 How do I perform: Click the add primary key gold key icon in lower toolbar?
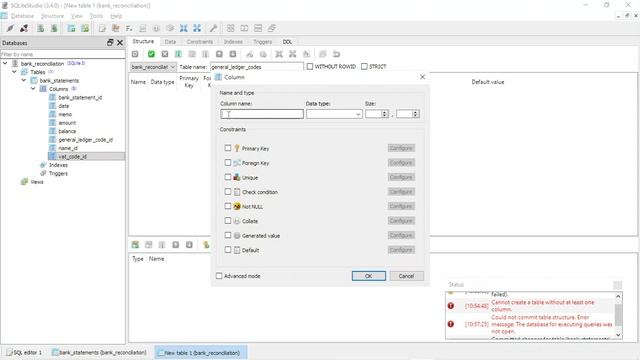(x=206, y=244)
